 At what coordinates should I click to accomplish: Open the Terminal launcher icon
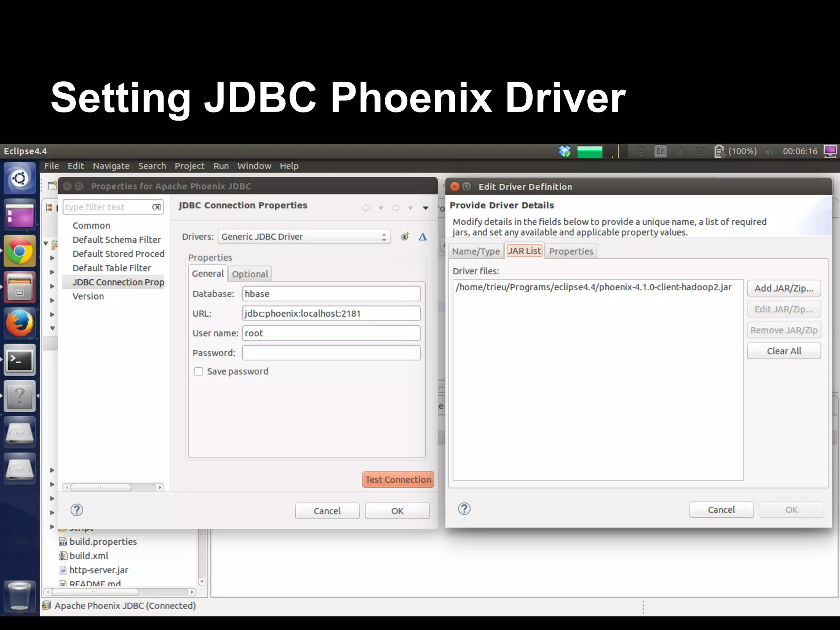(x=19, y=360)
